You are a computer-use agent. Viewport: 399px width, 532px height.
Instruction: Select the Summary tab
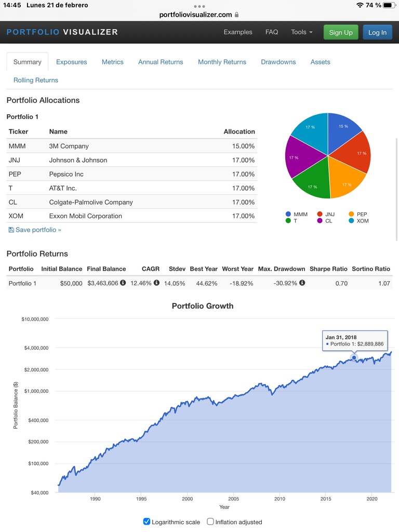[28, 62]
